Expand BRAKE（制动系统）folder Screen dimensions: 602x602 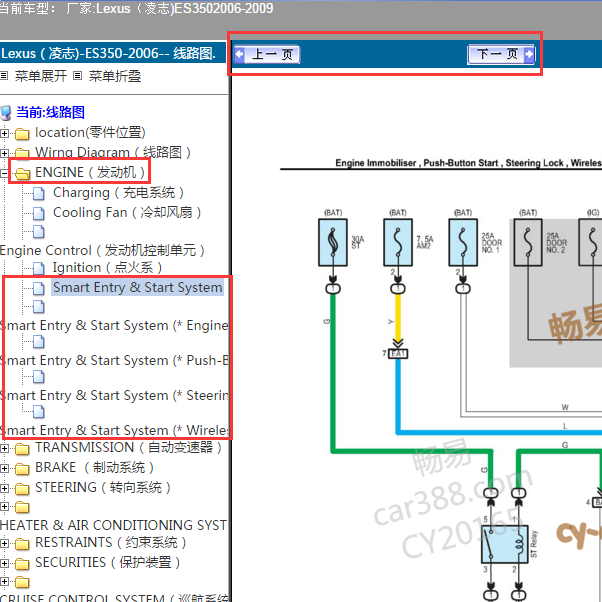4,468
